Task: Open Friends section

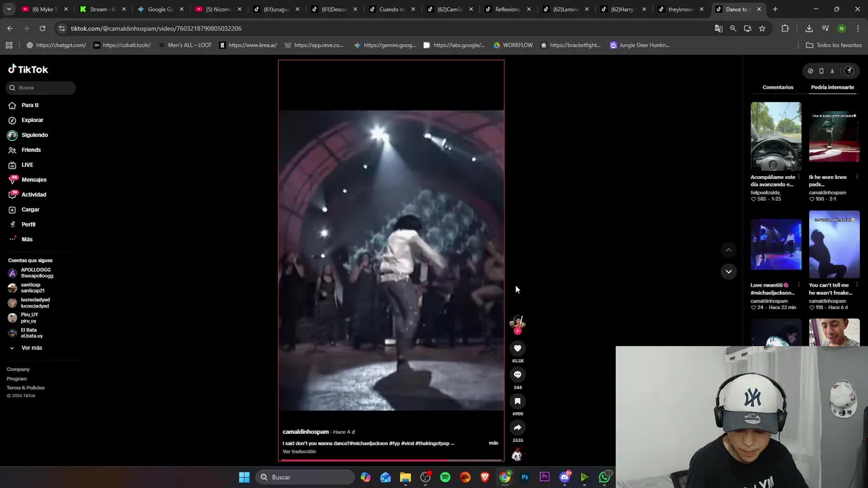Action: (x=31, y=150)
